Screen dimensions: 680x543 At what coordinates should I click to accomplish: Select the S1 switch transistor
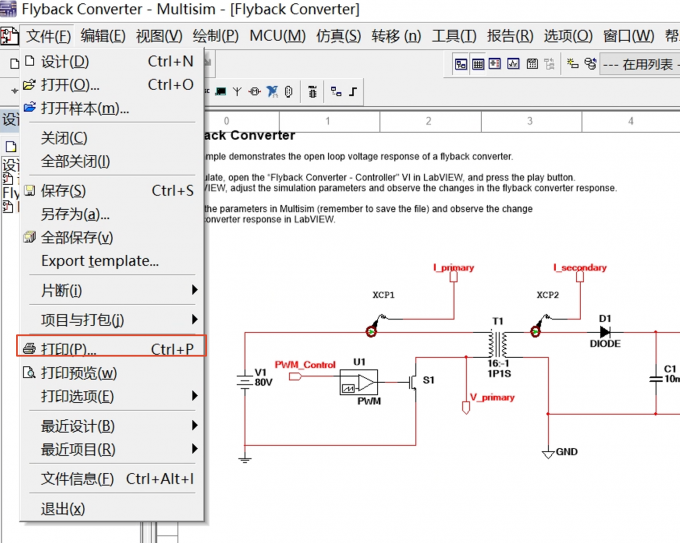(x=413, y=381)
